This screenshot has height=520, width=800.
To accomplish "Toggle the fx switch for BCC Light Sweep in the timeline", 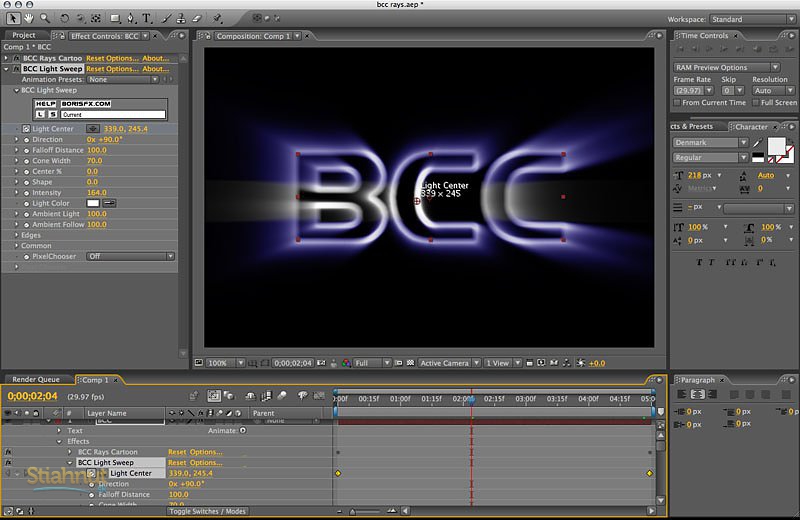I will pyautogui.click(x=8, y=463).
